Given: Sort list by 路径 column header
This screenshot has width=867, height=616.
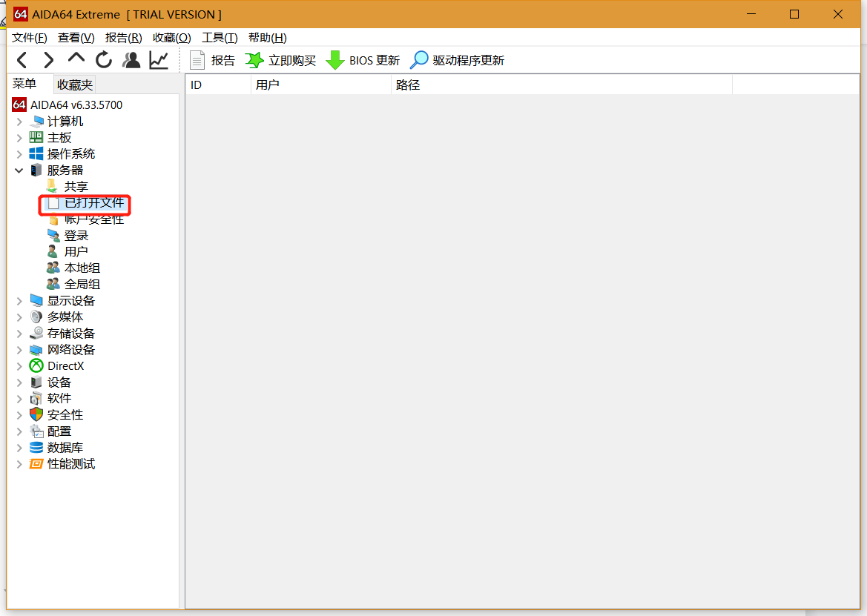Looking at the screenshot, I should pos(560,85).
